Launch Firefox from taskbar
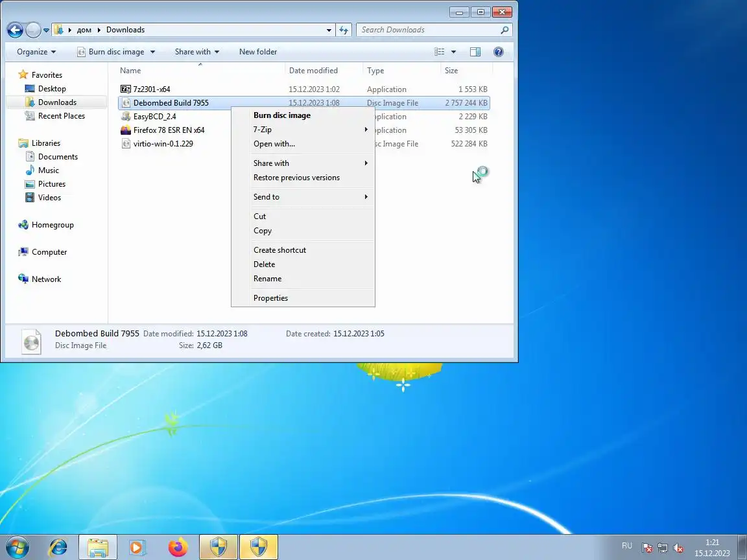Image resolution: width=747 pixels, height=560 pixels. point(178,547)
